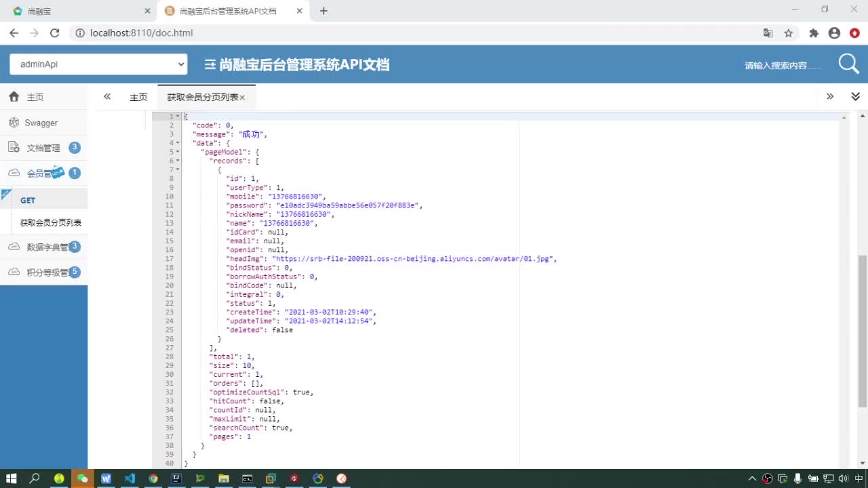Viewport: 868px width, 488px height.
Task: Open File Explorer from taskbar
Action: tap(223, 479)
